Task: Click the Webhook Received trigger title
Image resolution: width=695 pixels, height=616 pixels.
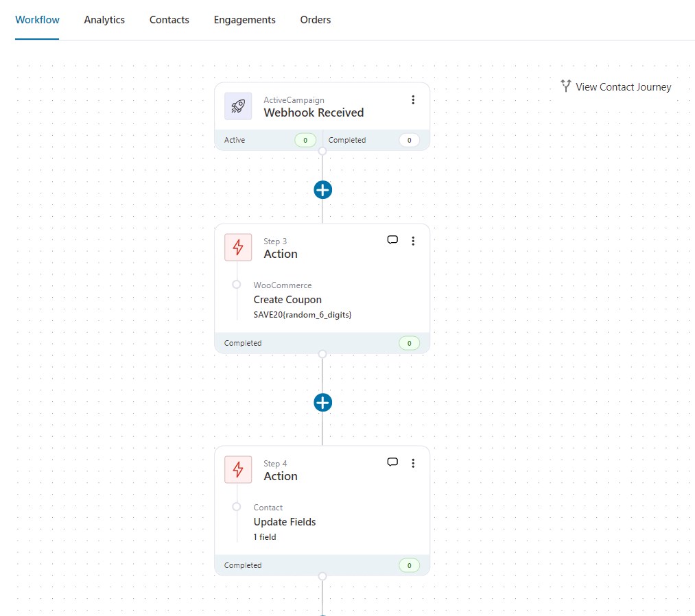Action: pyautogui.click(x=314, y=112)
